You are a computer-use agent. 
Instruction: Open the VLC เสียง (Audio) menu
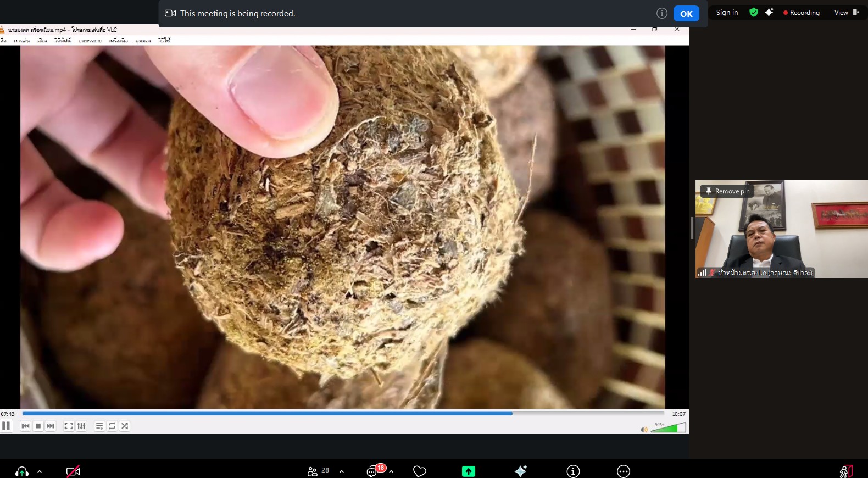pos(42,41)
